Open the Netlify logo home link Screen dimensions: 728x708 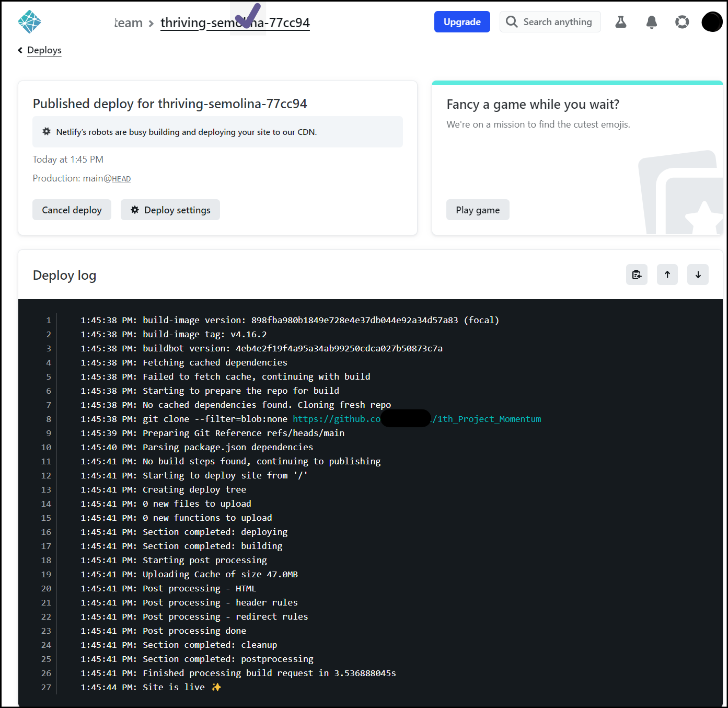pyautogui.click(x=29, y=22)
